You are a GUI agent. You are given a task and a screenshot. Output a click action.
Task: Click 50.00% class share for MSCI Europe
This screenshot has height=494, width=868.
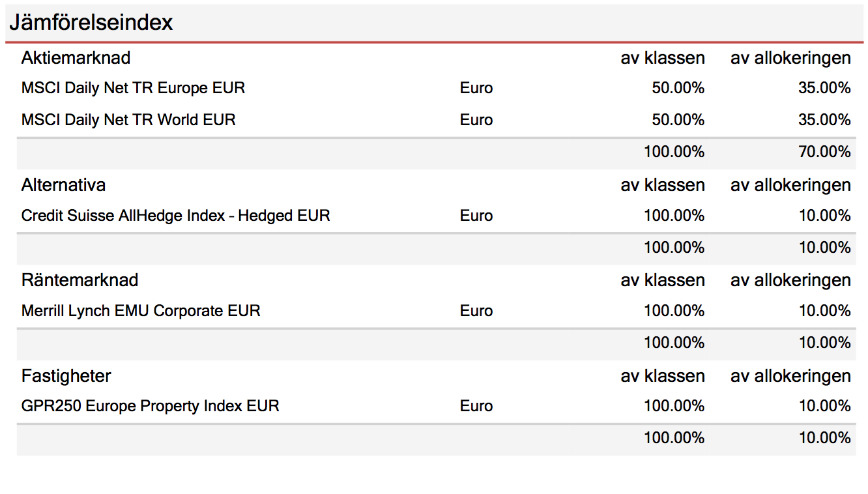click(x=678, y=88)
